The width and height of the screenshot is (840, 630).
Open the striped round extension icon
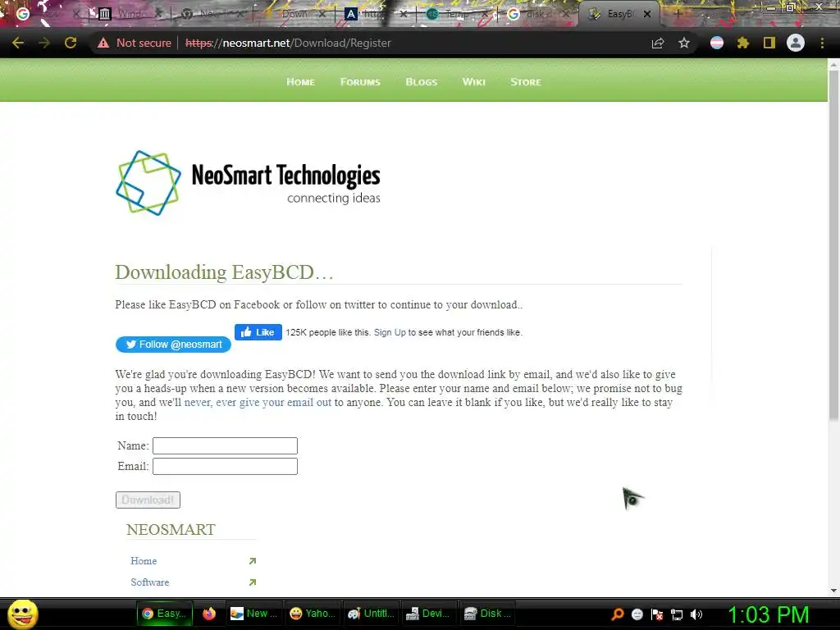(x=717, y=43)
